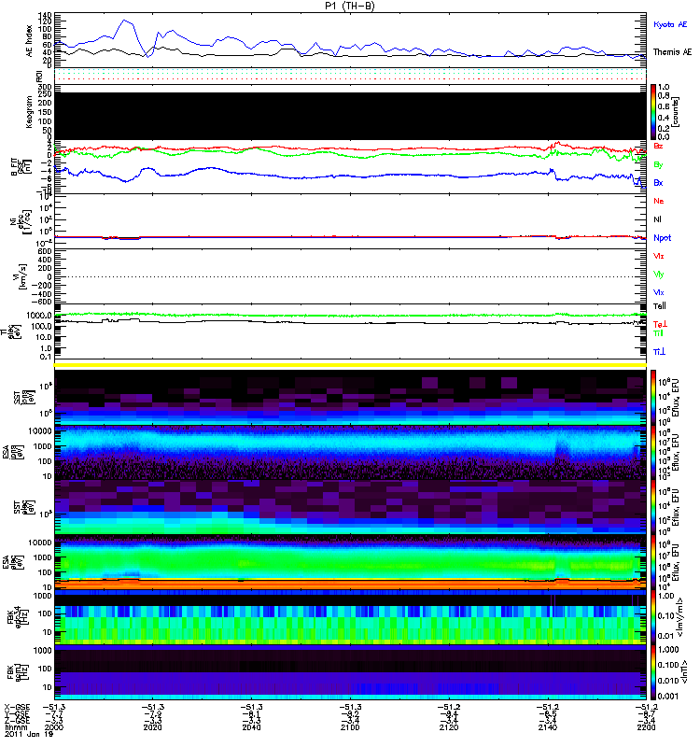
Task: Click the ESA ion energy spectrogram
Action: [350, 453]
